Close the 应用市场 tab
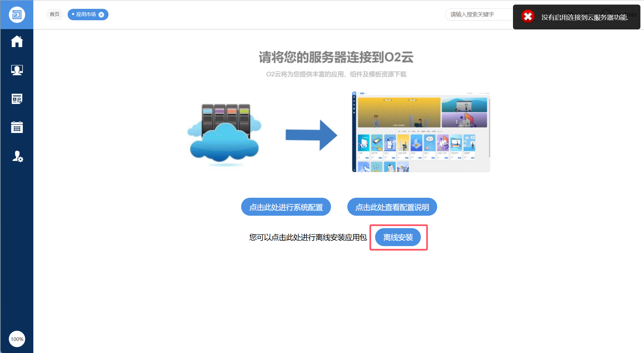Screen dimensions: 644x353 click(101, 15)
